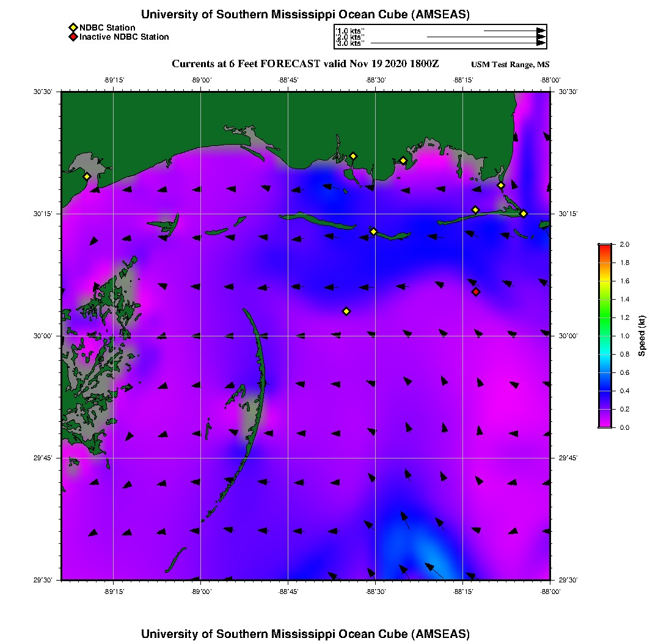Click the red inactive station marker on the map
This screenshot has height=641, width=672.
[476, 292]
